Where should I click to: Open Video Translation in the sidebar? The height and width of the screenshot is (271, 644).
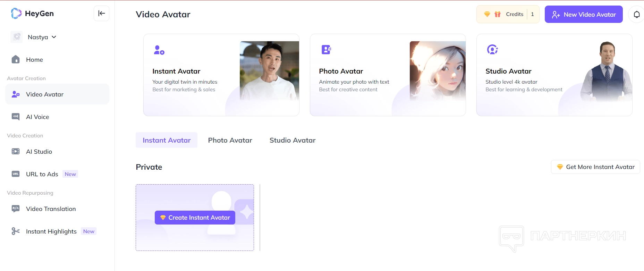point(57,209)
